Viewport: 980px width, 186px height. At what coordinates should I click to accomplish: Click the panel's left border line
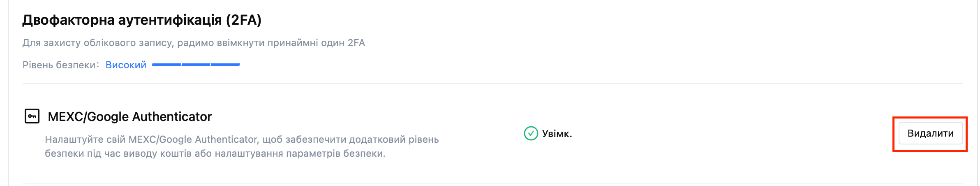8,93
